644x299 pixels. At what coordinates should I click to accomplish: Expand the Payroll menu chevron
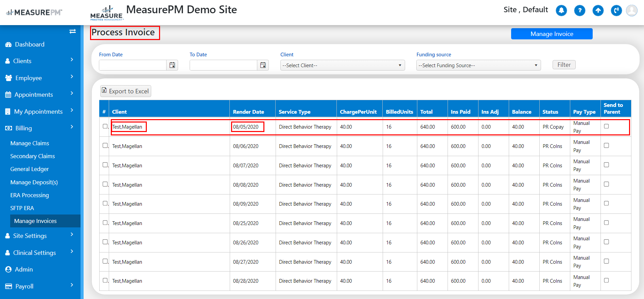point(72,285)
